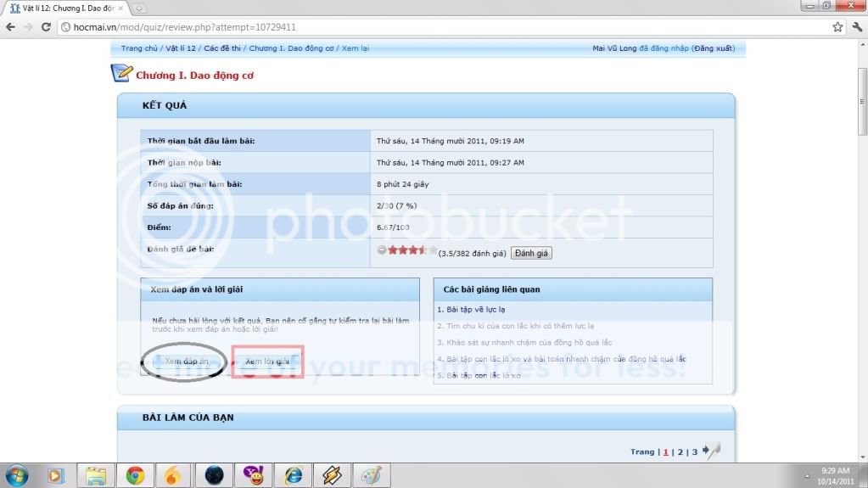
Task: Go to page 3 of results
Action: tap(695, 452)
